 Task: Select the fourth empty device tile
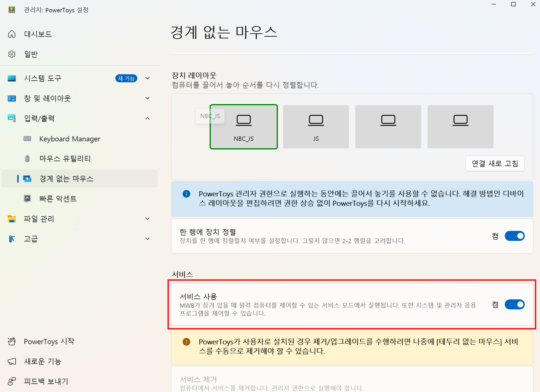[461, 127]
